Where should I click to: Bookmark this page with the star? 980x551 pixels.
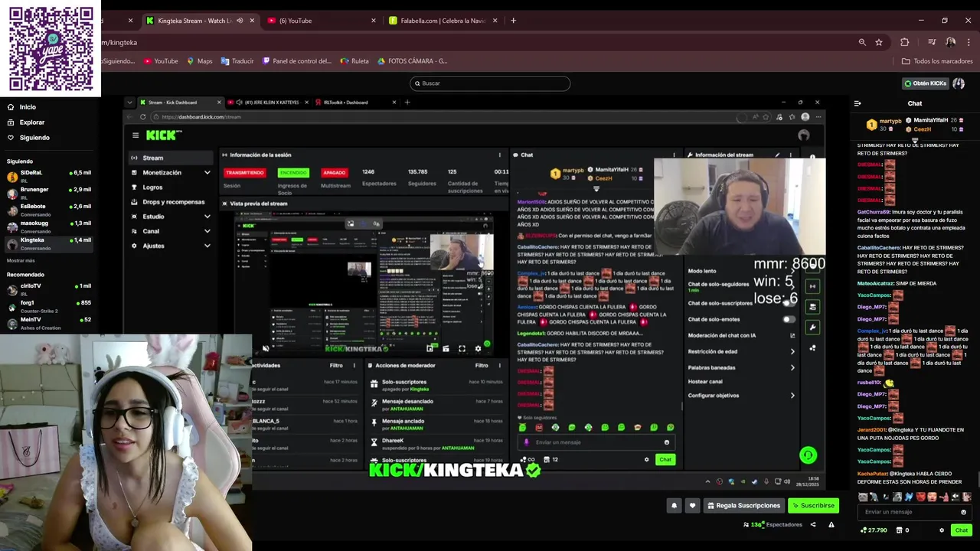tap(879, 42)
